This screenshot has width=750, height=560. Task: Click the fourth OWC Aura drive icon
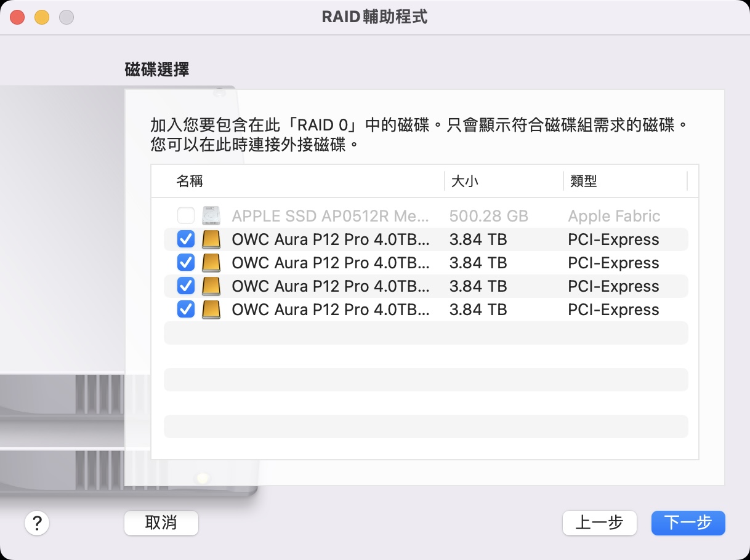(211, 310)
